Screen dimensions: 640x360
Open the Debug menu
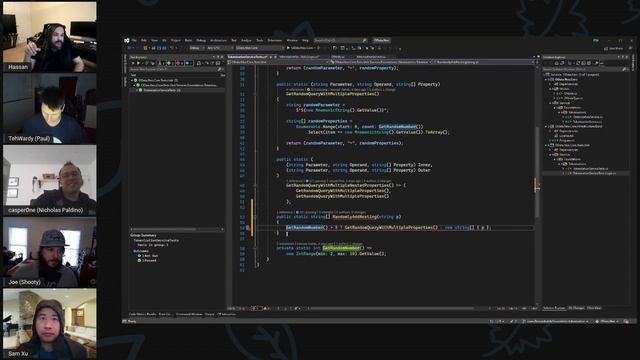pyautogui.click(x=201, y=40)
